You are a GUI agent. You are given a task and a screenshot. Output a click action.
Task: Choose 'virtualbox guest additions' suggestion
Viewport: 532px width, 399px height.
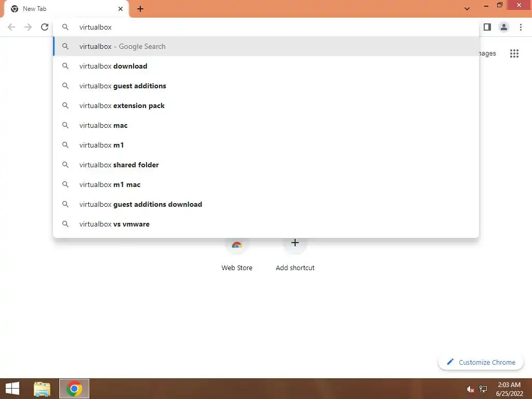[x=266, y=86]
